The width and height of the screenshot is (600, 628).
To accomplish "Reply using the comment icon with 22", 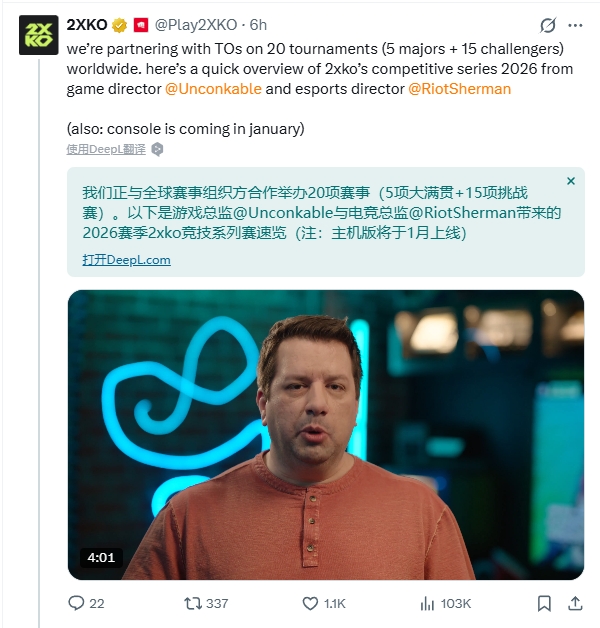I will coord(86,603).
